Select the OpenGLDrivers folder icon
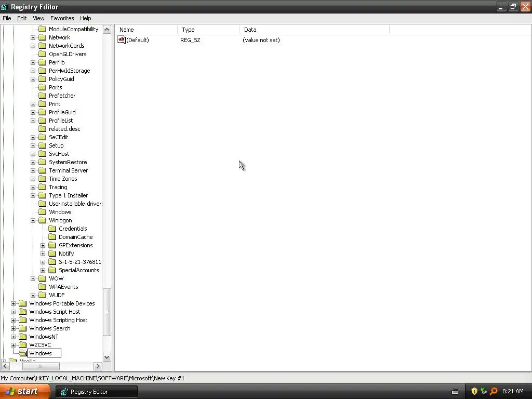The height and width of the screenshot is (399, 532). tap(43, 54)
